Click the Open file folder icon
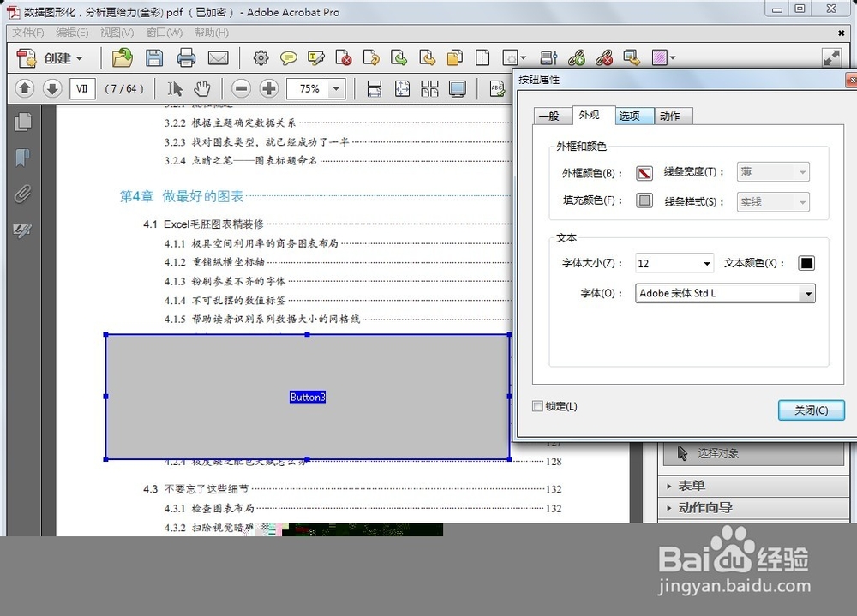This screenshot has width=857, height=616. pos(122,57)
